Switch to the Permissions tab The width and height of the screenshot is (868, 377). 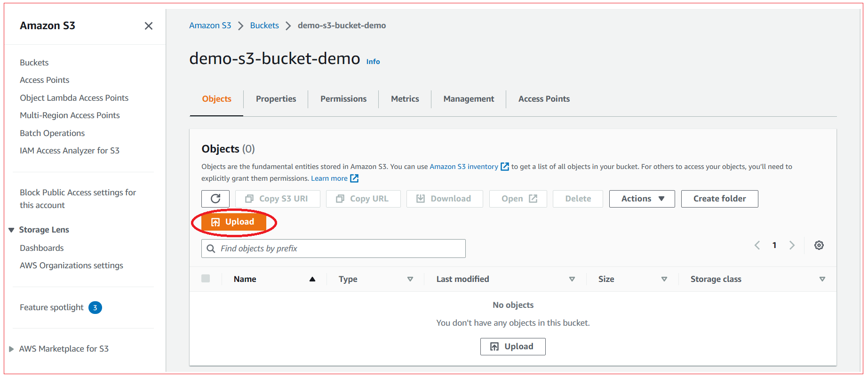[x=343, y=99]
